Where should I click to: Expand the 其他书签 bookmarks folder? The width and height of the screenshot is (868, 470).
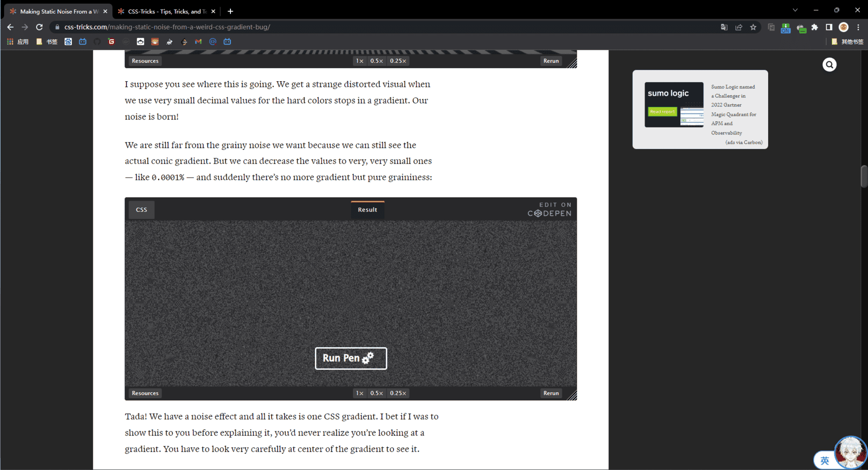pos(847,42)
